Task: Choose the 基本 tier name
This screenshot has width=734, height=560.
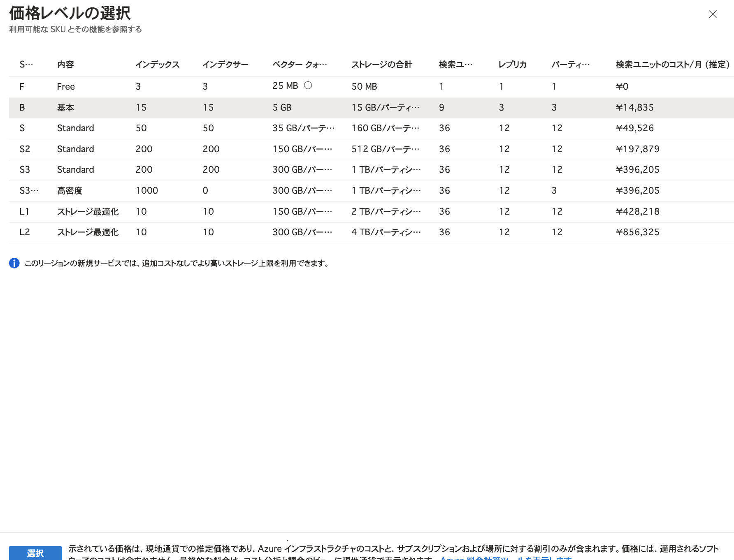Action: (65, 108)
